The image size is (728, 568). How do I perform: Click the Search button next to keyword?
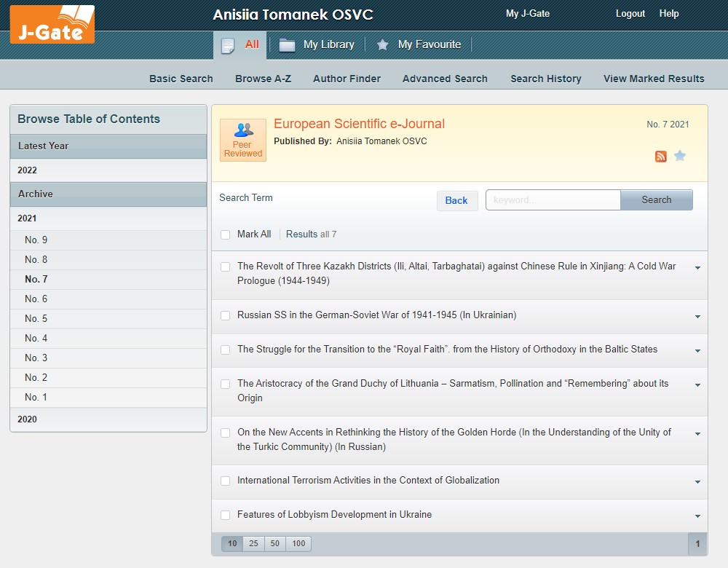pos(656,200)
